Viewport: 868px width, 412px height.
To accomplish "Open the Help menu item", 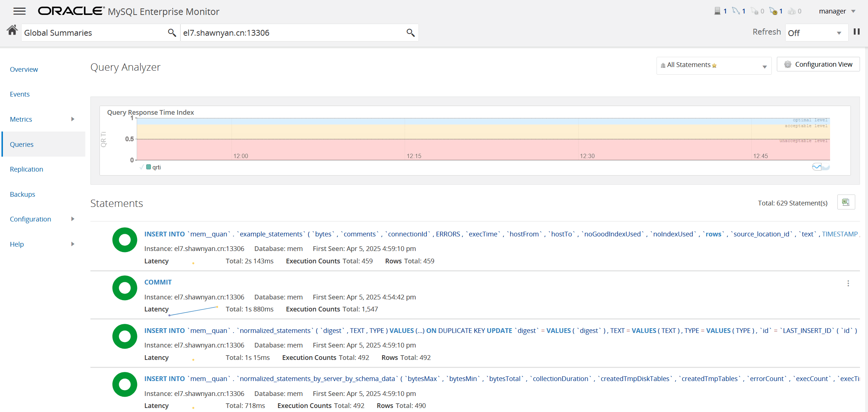I will tap(17, 244).
